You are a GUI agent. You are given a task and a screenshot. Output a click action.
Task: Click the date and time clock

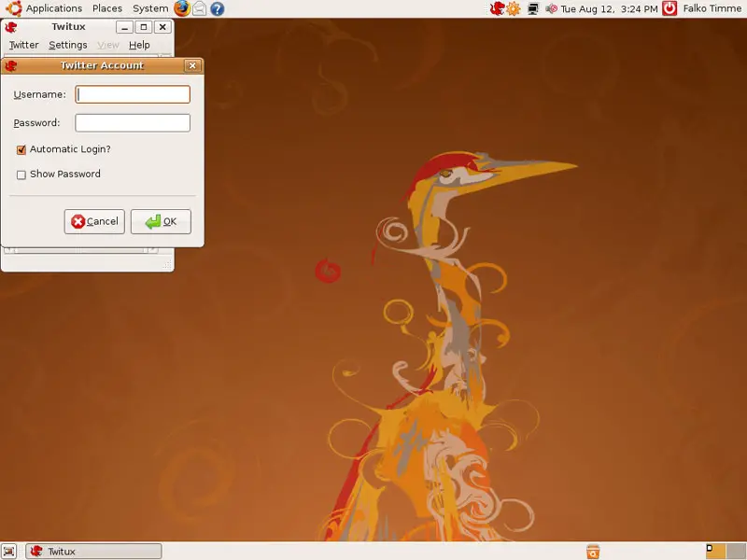tap(609, 8)
